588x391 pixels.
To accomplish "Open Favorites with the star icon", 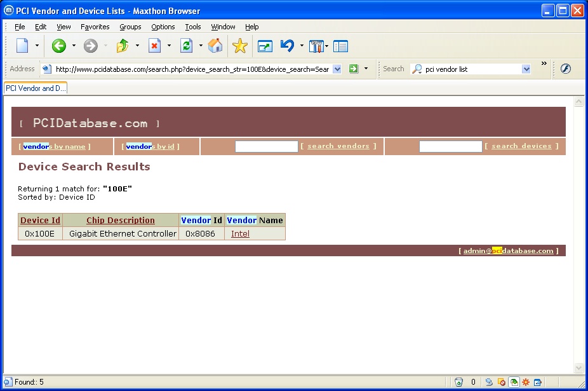I will coord(239,46).
